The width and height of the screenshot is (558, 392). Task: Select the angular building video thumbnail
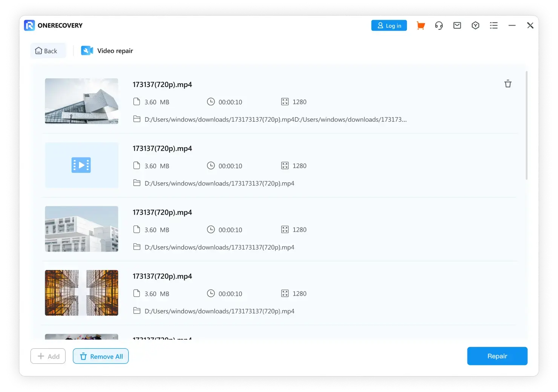[x=81, y=101]
